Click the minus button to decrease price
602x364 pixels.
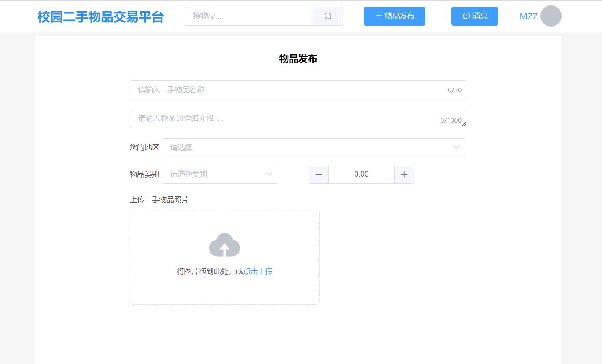[x=319, y=174]
